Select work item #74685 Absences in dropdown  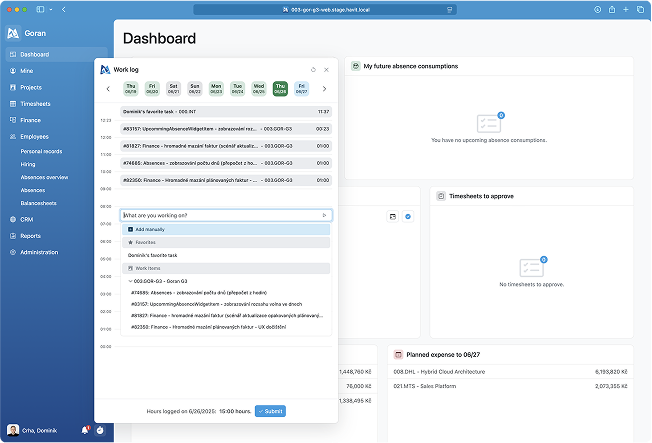click(199, 293)
